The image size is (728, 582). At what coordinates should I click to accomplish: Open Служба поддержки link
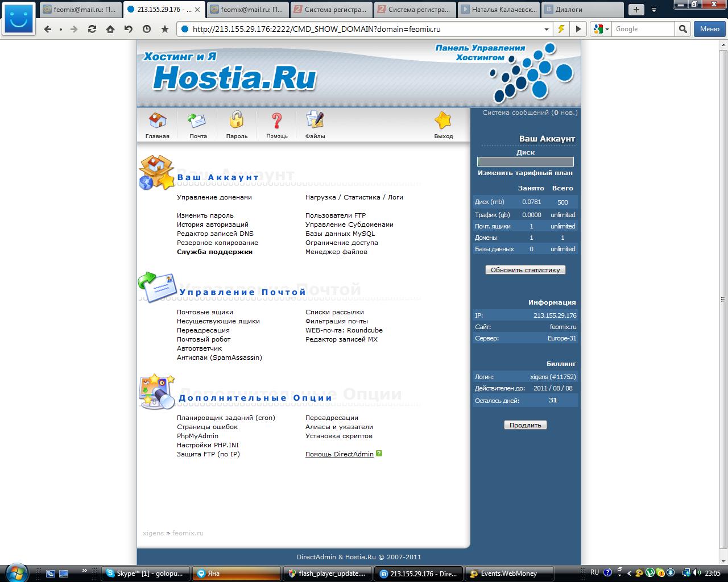click(x=214, y=252)
